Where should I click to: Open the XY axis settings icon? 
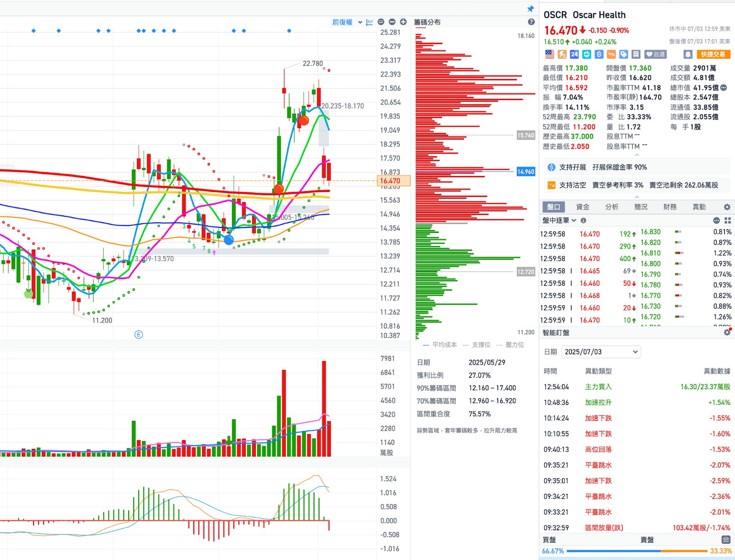369,22
